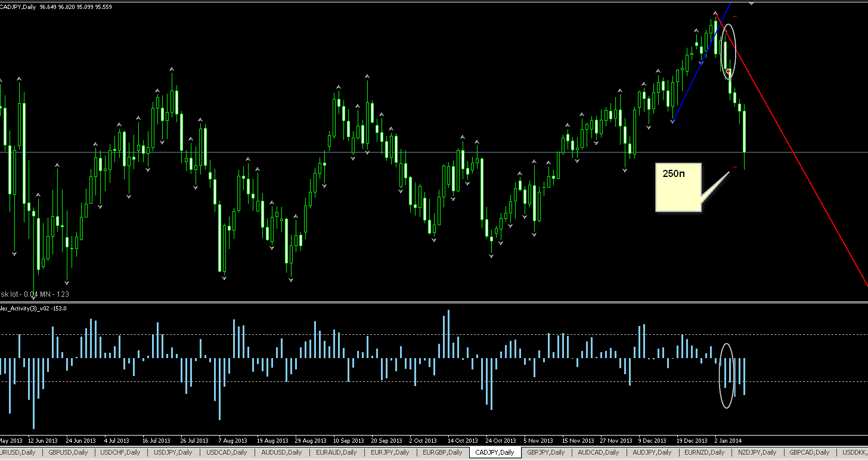Click the 14 Oct 2013 date label
This screenshot has width=868, height=460.
pyautogui.click(x=463, y=441)
